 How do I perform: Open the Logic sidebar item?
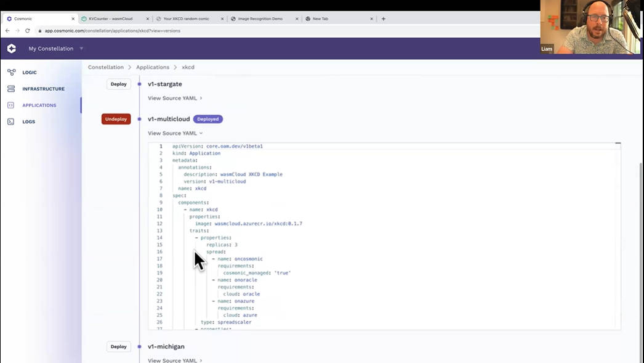30,72
